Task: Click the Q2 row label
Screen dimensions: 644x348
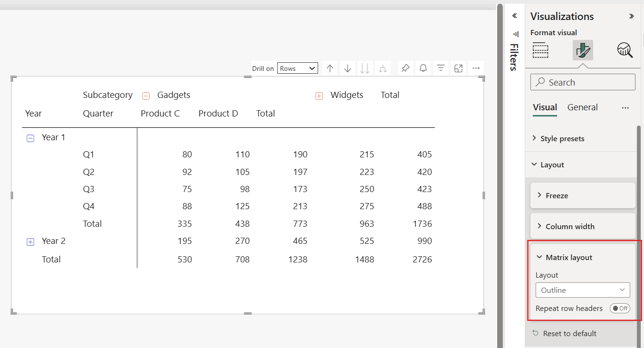Action: [x=88, y=172]
